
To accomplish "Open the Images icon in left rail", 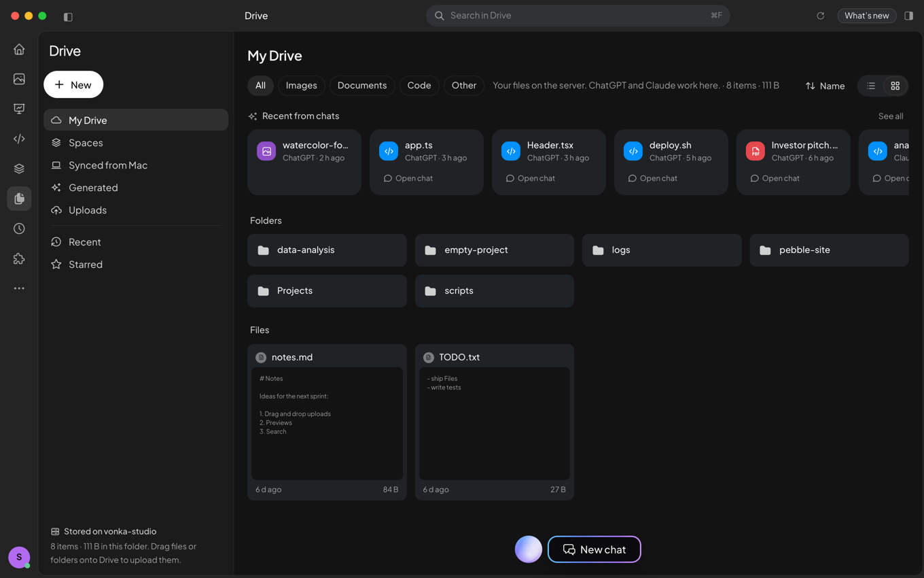I will pos(19,79).
